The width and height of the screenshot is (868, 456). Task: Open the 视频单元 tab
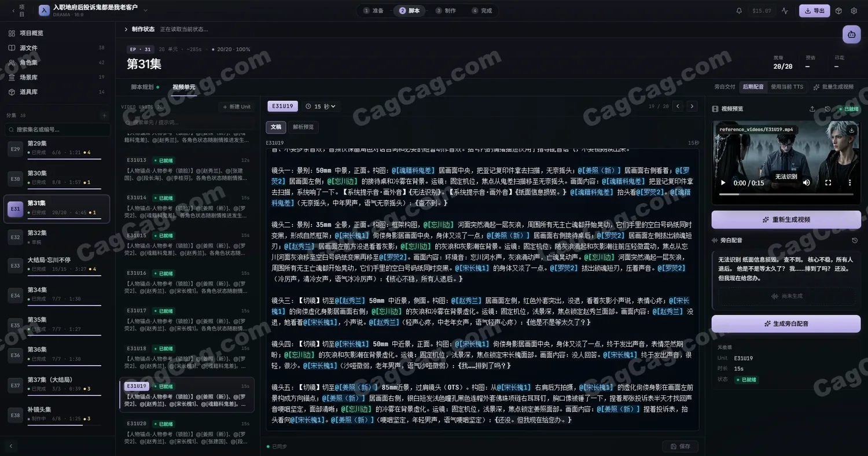coord(184,87)
